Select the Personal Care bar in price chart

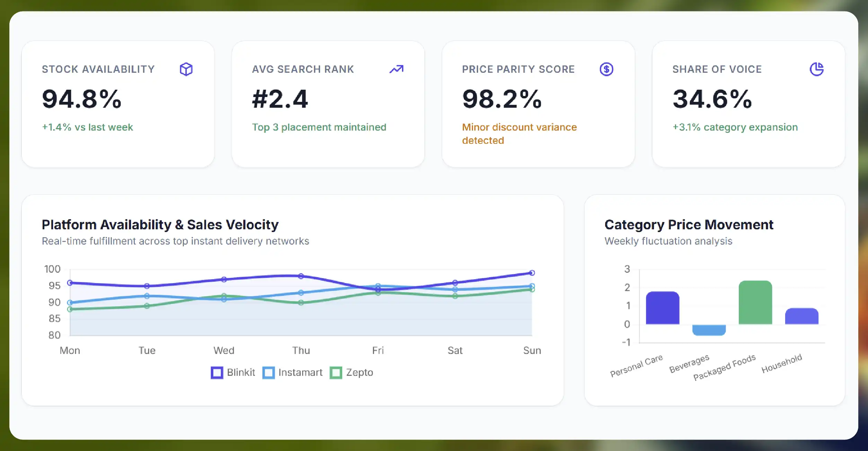(663, 308)
